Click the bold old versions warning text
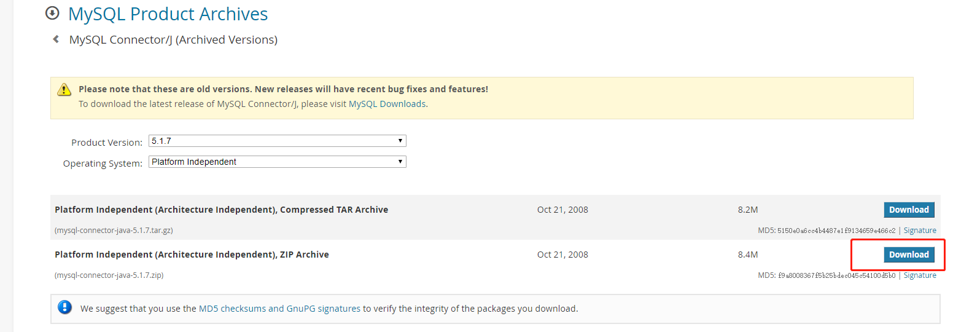 pos(283,89)
